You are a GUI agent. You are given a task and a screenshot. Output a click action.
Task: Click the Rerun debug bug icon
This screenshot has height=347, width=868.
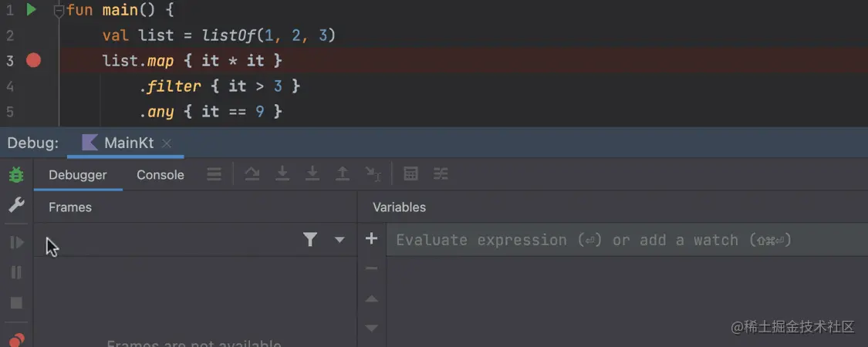pos(17,176)
